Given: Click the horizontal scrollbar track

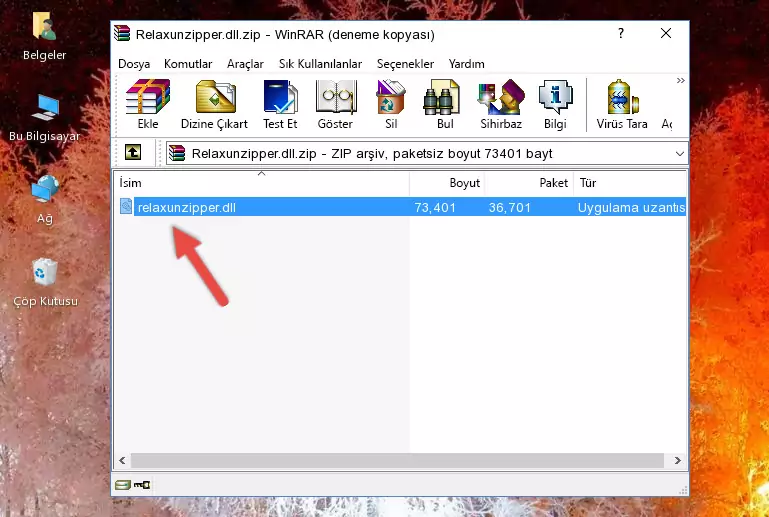Looking at the screenshot, I should (397, 460).
